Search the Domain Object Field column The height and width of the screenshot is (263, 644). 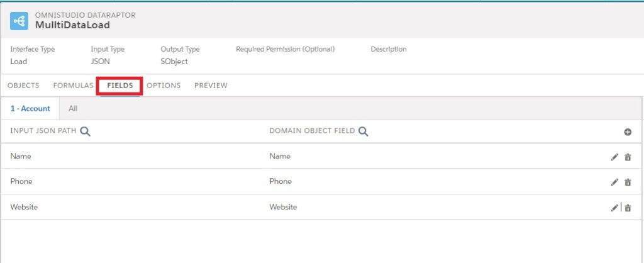(x=363, y=131)
